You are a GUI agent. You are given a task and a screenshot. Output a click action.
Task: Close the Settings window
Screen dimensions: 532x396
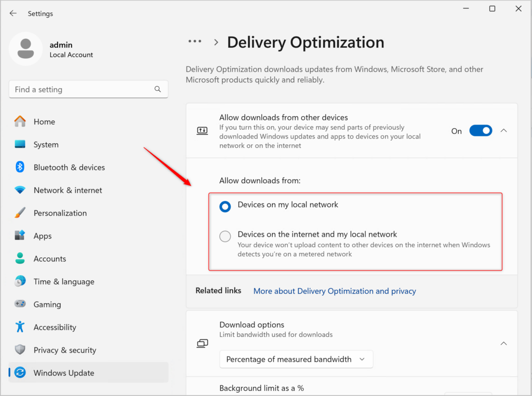coord(518,8)
